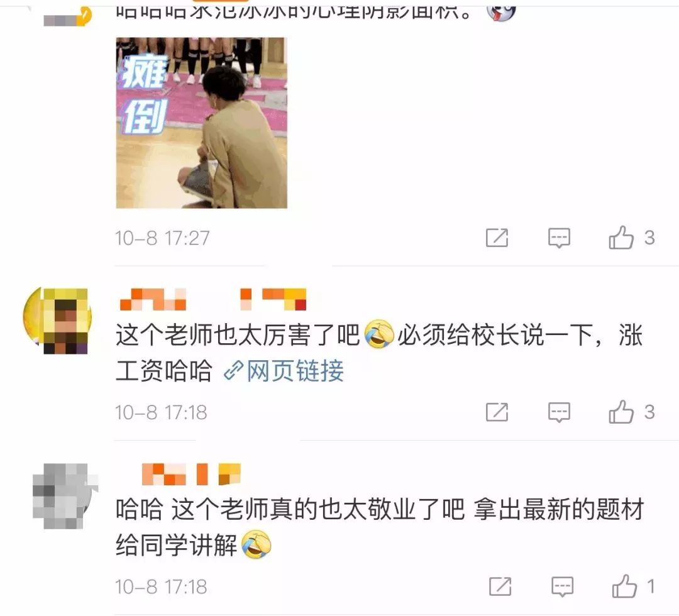Image resolution: width=679 pixels, height=616 pixels.
Task: Open username above 这个老师也太厉害了吧
Action: [x=213, y=300]
